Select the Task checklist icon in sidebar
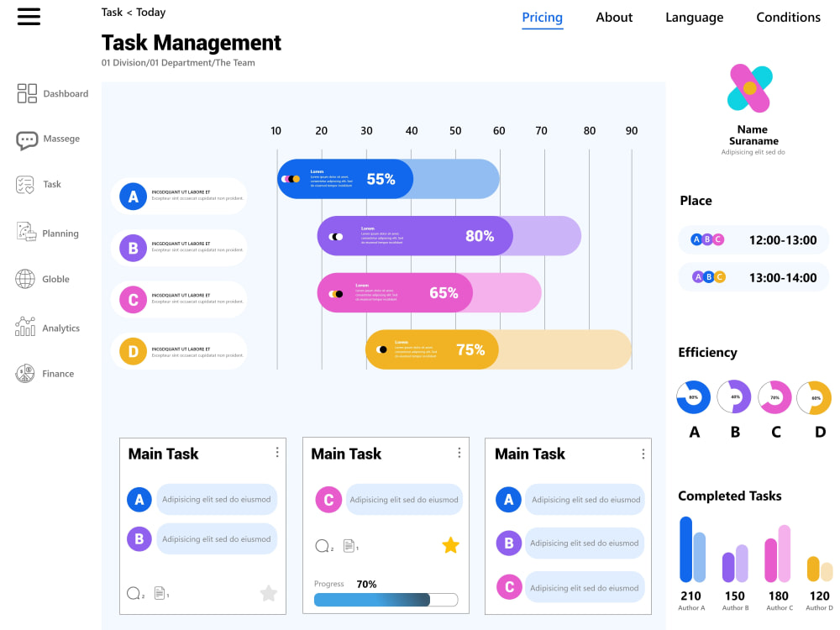 point(25,185)
